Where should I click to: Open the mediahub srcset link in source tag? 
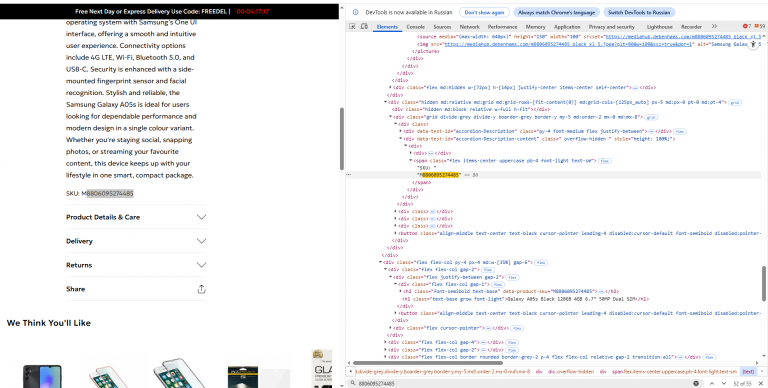[x=683, y=36]
